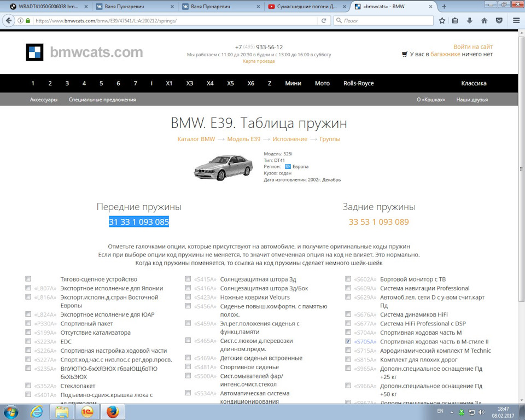Click volume speaker icon in system tray

pos(481,412)
